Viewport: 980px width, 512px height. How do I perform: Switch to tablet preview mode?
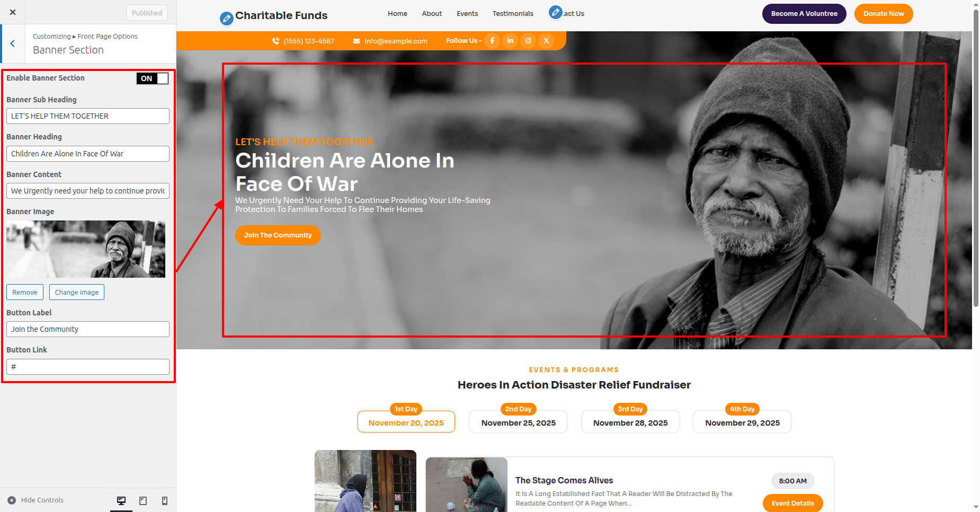click(x=143, y=500)
